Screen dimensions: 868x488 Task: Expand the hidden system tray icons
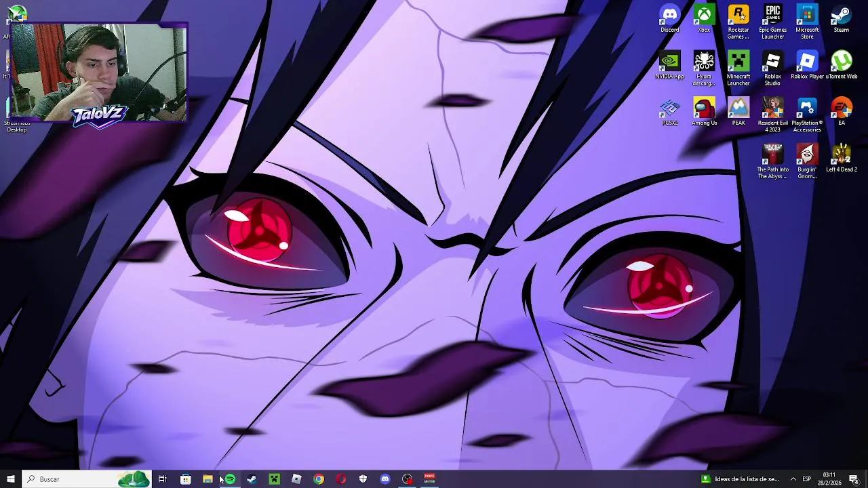793,479
